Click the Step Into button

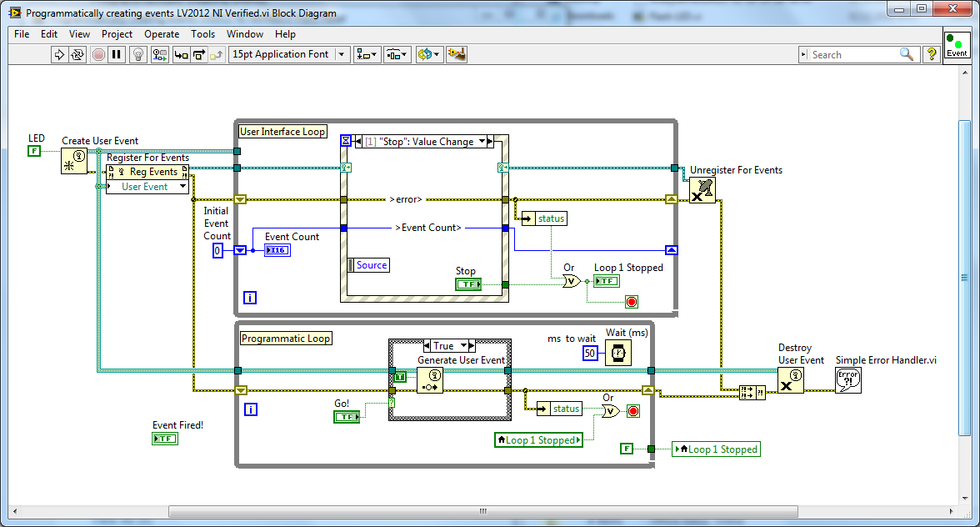point(182,55)
